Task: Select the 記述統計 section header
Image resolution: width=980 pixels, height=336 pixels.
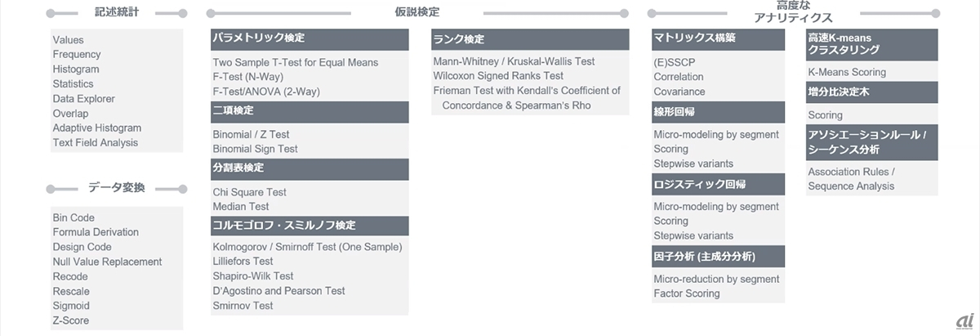Action: pos(117,14)
